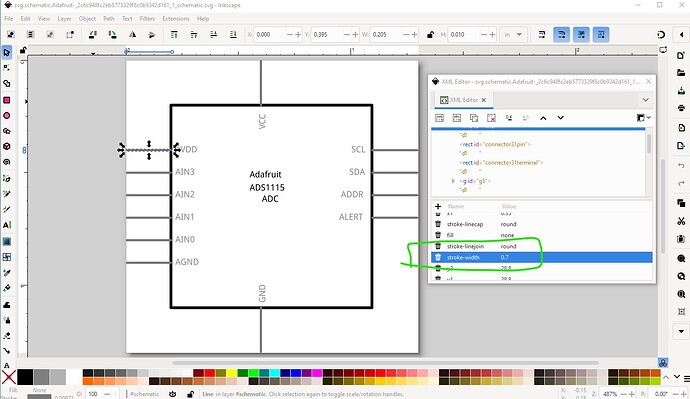This screenshot has width=690, height=399.
Task: Open the #schematic layer selector
Action: coord(145,394)
